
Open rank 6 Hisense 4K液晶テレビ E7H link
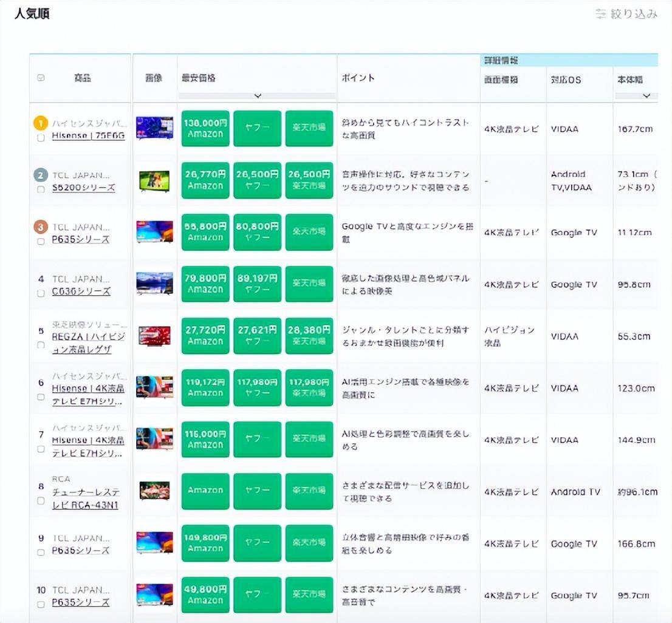pyautogui.click(x=88, y=395)
